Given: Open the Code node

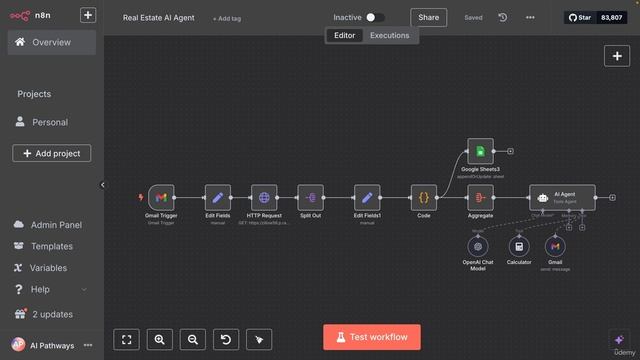Looking at the screenshot, I should [x=424, y=198].
